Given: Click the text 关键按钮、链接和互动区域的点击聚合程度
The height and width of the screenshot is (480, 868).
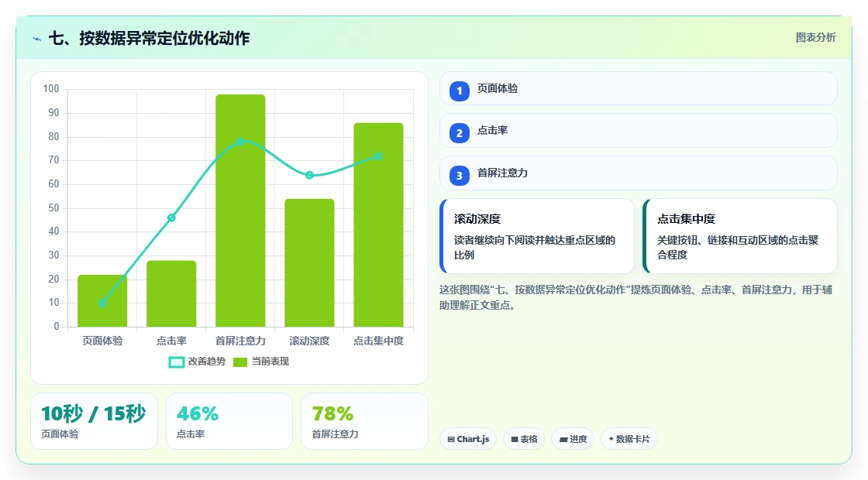Looking at the screenshot, I should click(738, 248).
